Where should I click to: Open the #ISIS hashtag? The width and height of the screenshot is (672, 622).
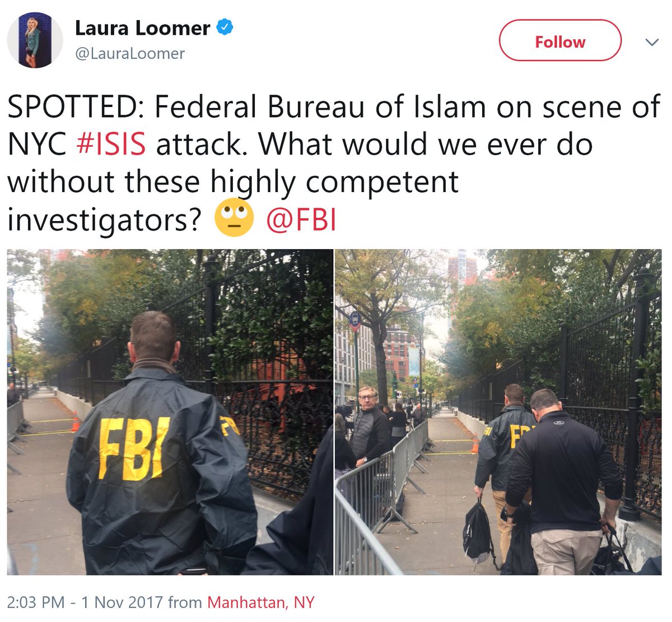click(111, 144)
